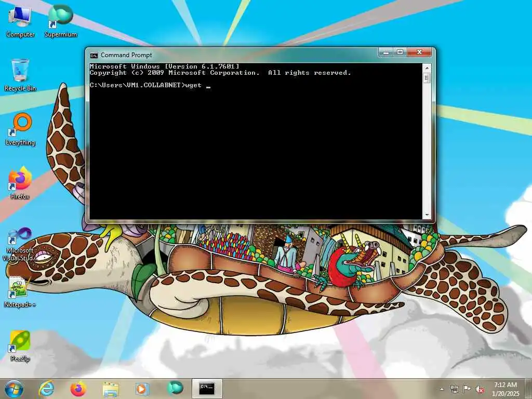This screenshot has width=532, height=399.
Task: Open Windows Media Player from the taskbar
Action: tap(142, 389)
